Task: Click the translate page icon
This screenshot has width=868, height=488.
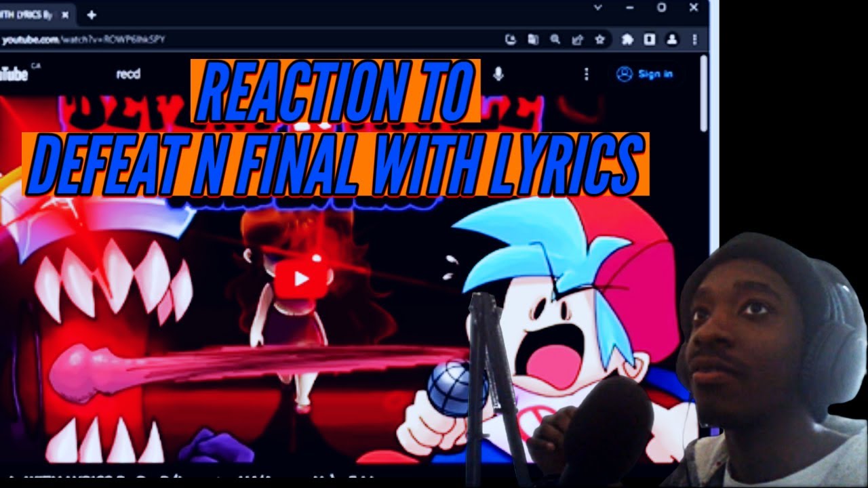Action: click(x=533, y=39)
